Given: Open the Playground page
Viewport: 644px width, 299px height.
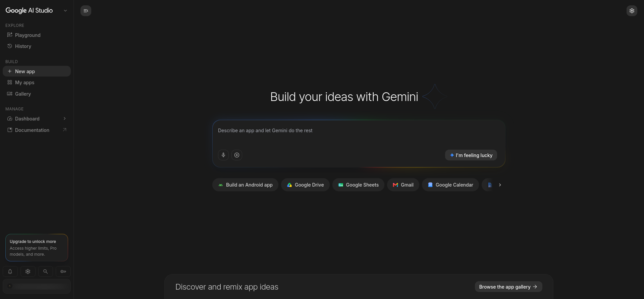Looking at the screenshot, I should [37, 35].
